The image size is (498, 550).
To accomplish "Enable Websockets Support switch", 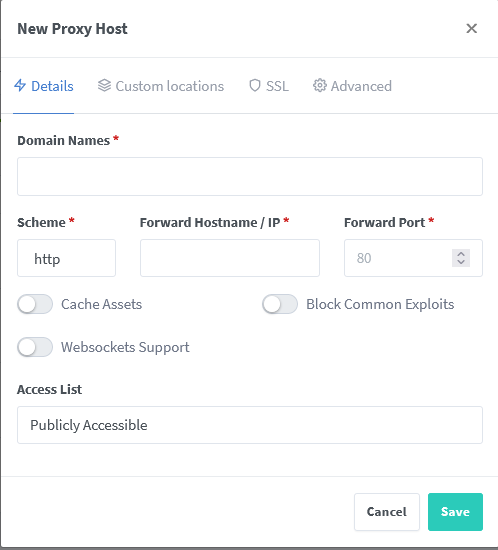I will pyautogui.click(x=35, y=347).
